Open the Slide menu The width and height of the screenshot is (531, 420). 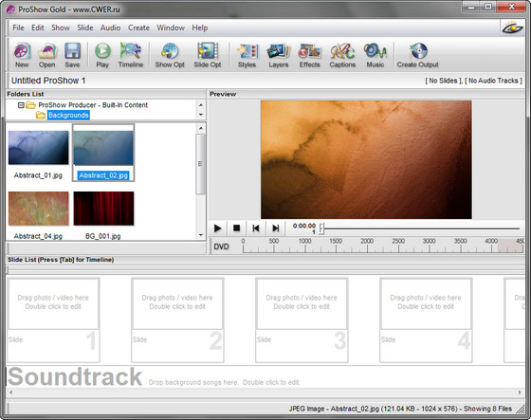tap(84, 27)
